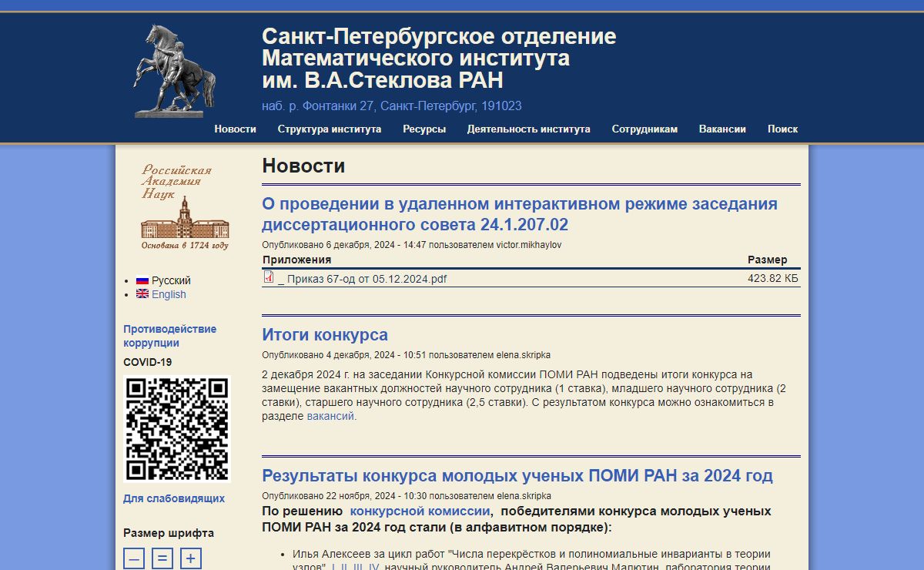Click the file size 423.82 КБ
The image size is (924, 570).
[773, 279]
